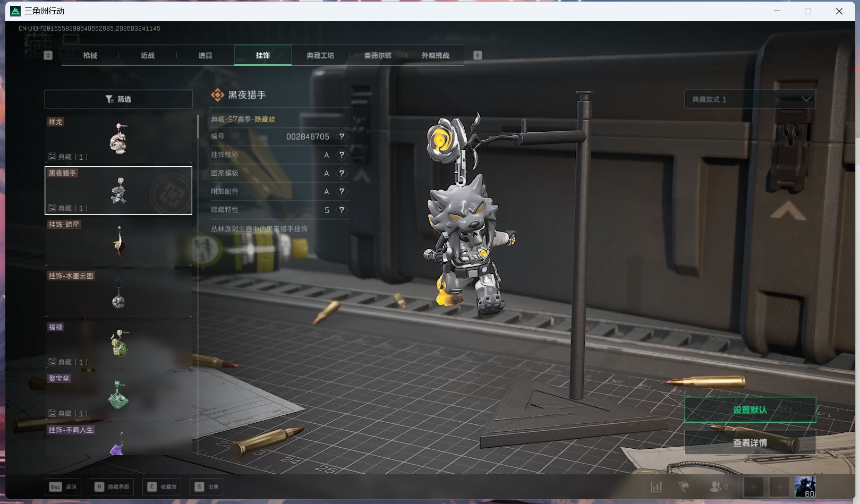Open help icon for 图案模板 row
This screenshot has width=860, height=504.
(342, 173)
